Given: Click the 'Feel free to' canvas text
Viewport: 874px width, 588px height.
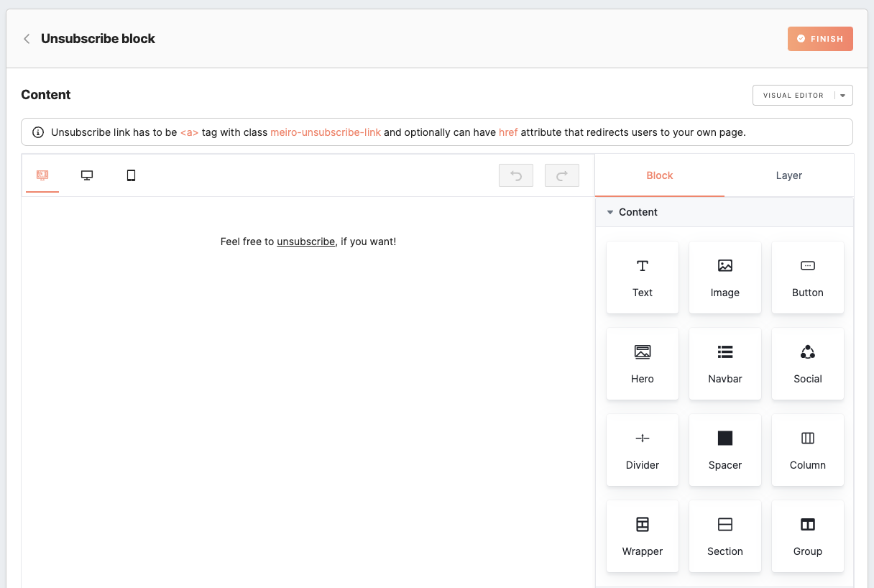Looking at the screenshot, I should [247, 242].
